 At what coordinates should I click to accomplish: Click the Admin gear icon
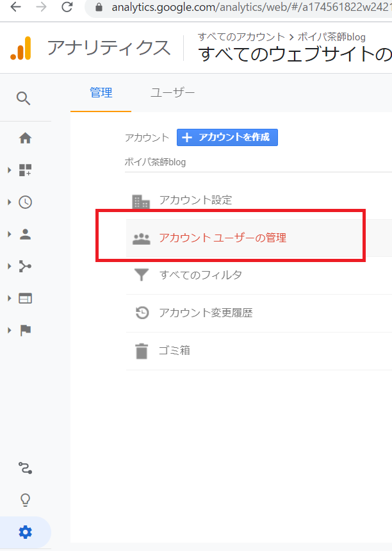tap(25, 532)
